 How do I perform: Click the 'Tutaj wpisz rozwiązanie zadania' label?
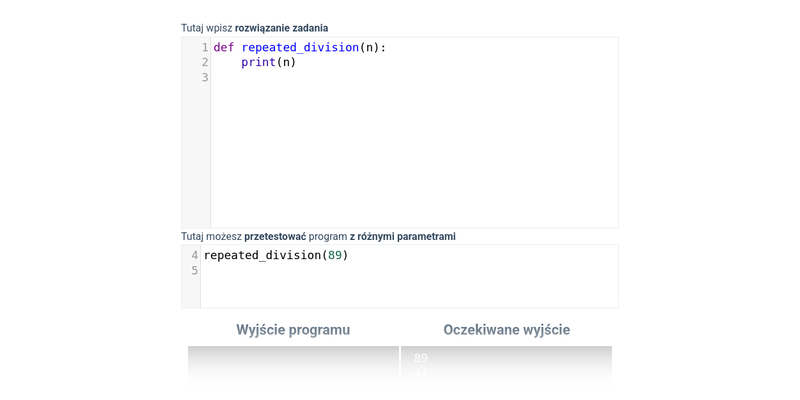(254, 28)
